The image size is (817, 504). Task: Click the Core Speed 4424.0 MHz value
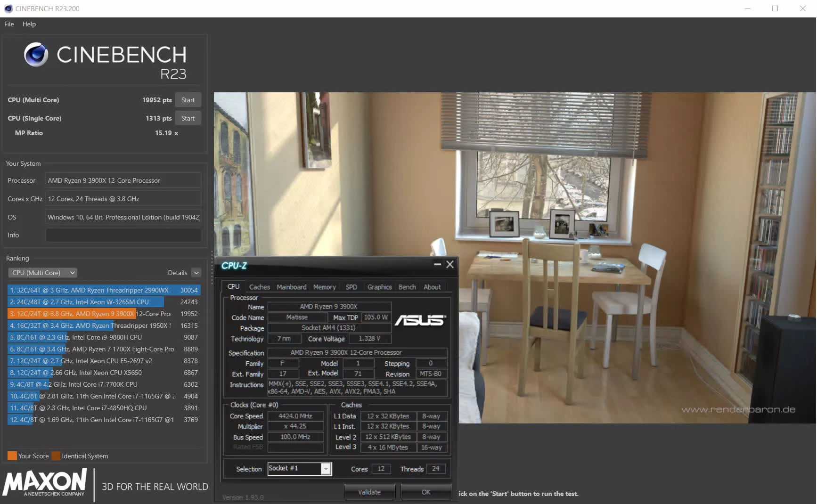pyautogui.click(x=295, y=416)
